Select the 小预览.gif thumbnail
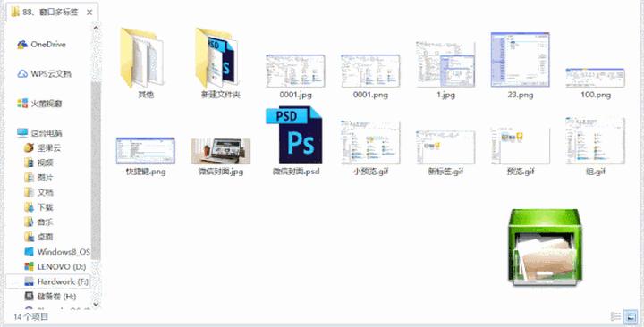The width and height of the screenshot is (644, 327). (370, 142)
